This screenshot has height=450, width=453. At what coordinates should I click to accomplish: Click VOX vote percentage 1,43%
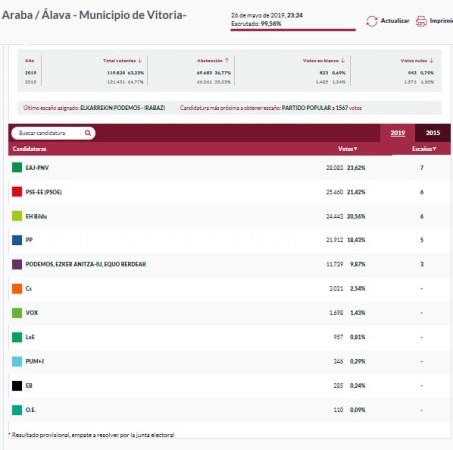click(x=358, y=313)
